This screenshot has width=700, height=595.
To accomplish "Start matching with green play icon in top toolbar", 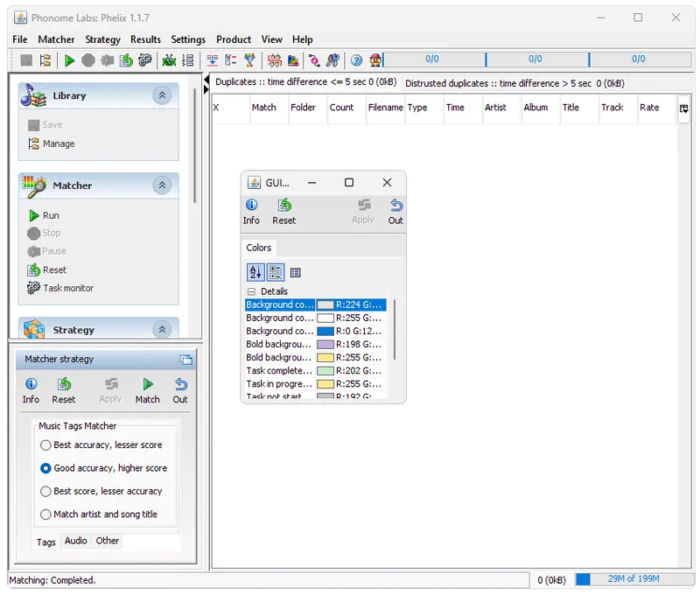I will (69, 60).
